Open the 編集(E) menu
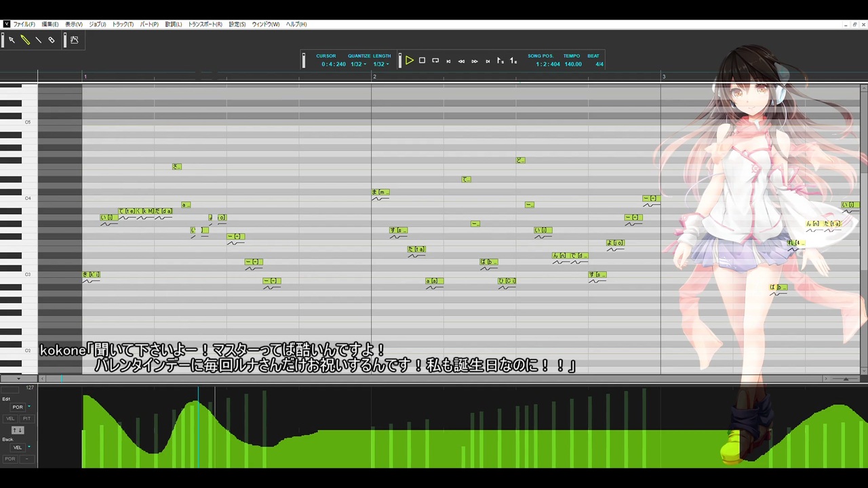Image resolution: width=868 pixels, height=488 pixels. [50, 24]
